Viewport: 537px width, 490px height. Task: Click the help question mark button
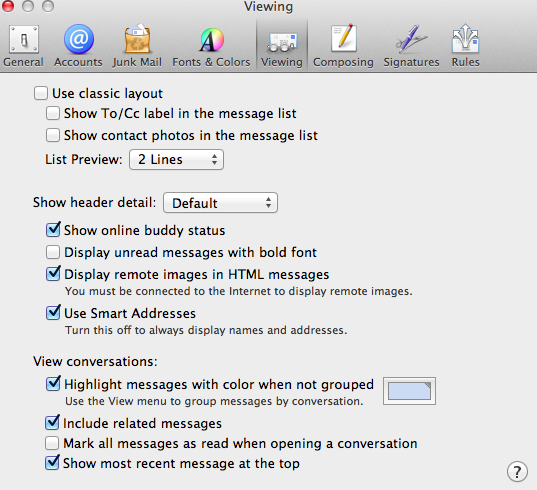(x=517, y=472)
